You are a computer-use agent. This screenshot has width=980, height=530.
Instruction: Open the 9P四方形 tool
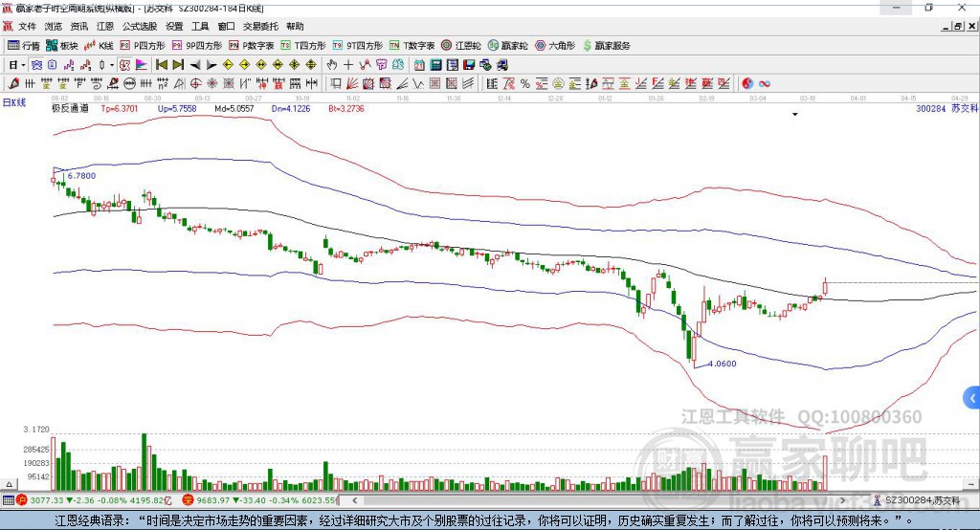(197, 46)
